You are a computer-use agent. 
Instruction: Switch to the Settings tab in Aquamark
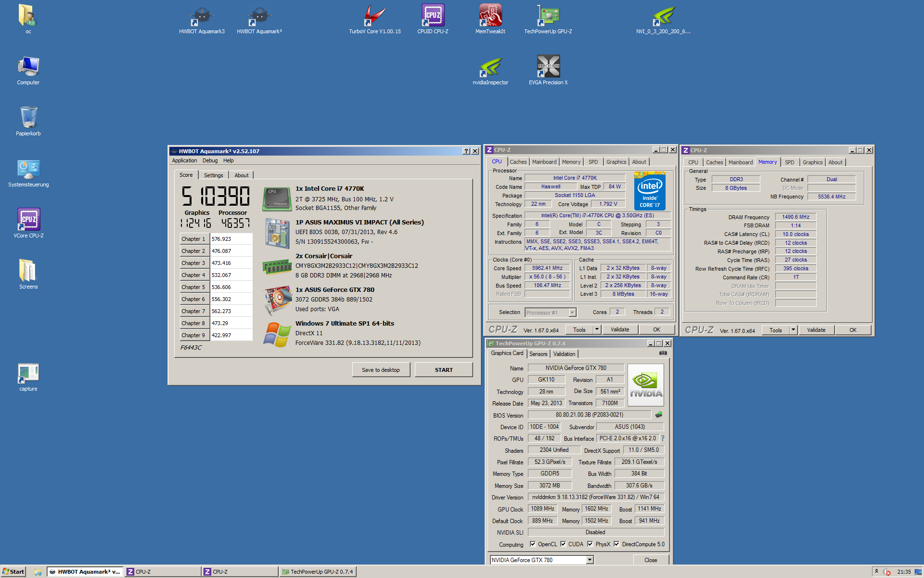pos(213,175)
